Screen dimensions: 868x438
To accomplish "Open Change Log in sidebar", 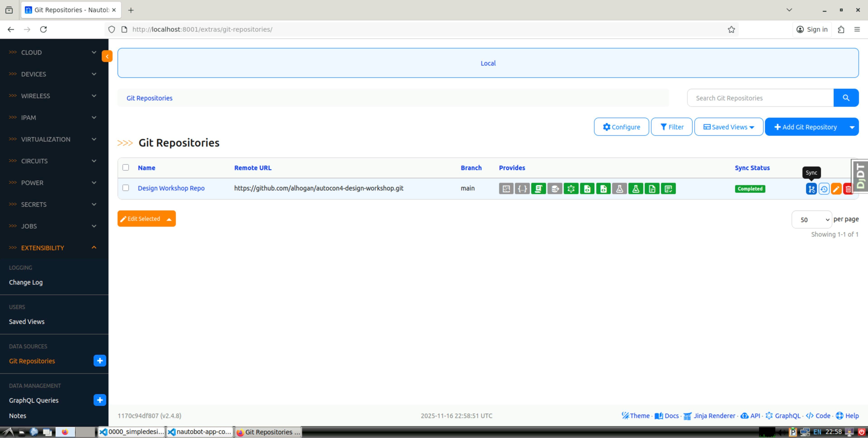I will pyautogui.click(x=26, y=282).
